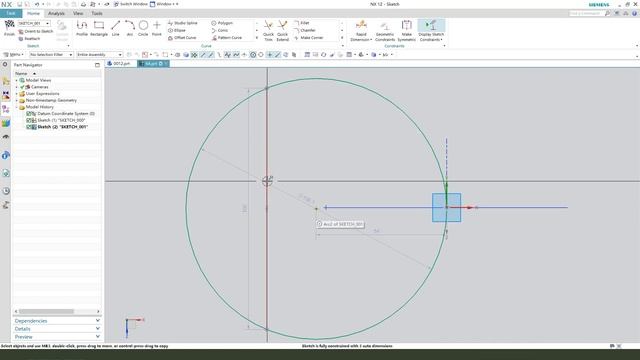Toggle the Cameras green checkmark
The image size is (640, 360).
(22, 87)
